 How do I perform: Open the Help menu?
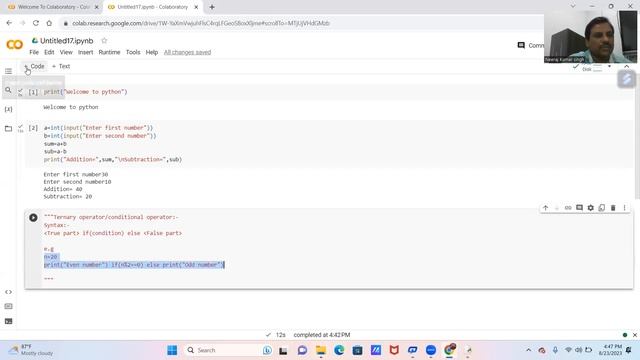(x=152, y=52)
